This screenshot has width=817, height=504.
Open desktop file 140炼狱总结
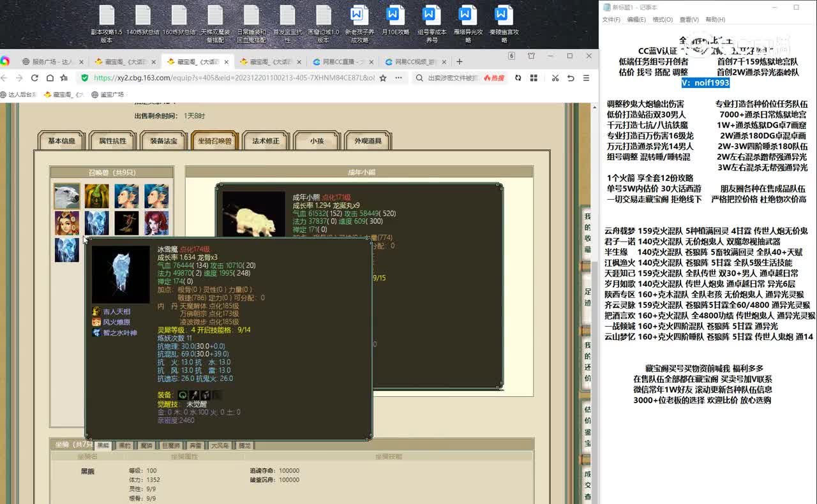(143, 21)
